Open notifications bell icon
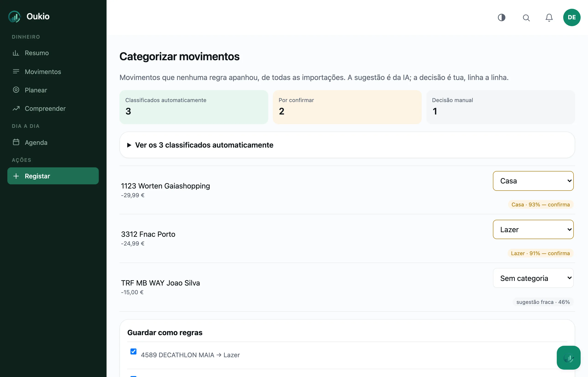This screenshot has height=377, width=588. pyautogui.click(x=549, y=18)
